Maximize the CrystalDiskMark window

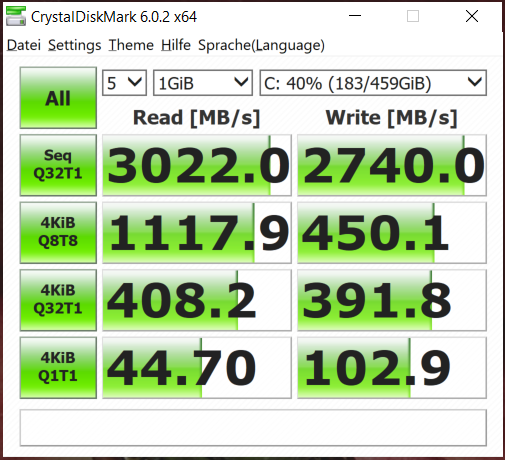coord(413,16)
